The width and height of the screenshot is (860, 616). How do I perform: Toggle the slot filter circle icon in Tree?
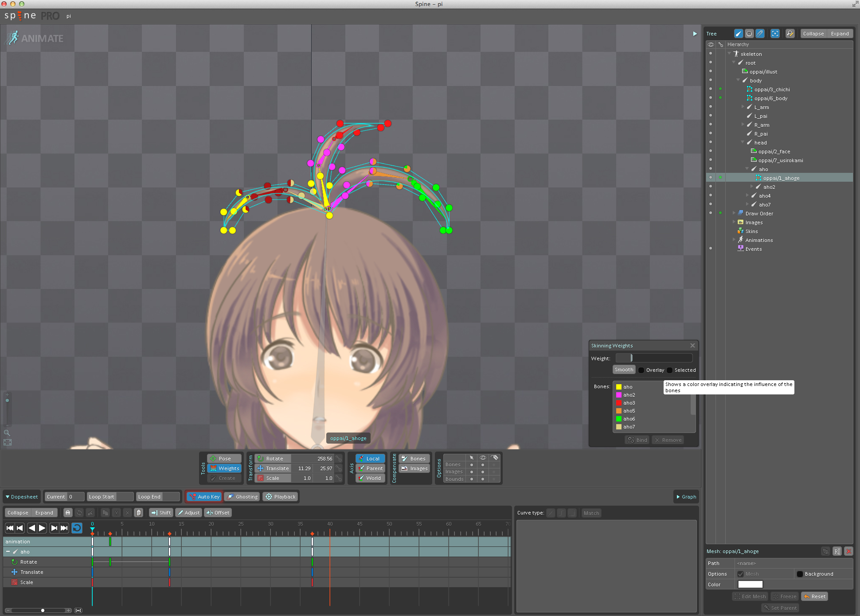[749, 34]
